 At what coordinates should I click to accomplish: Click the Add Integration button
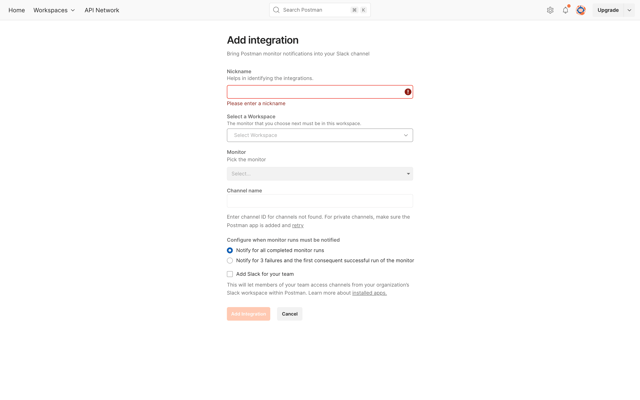(248, 314)
